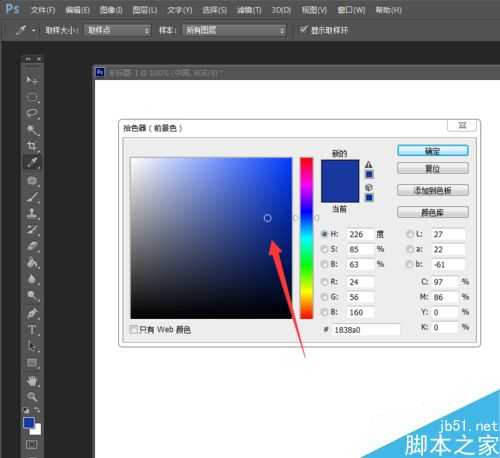500x458 pixels.
Task: Open the 图像(I) menu
Action: 111,10
